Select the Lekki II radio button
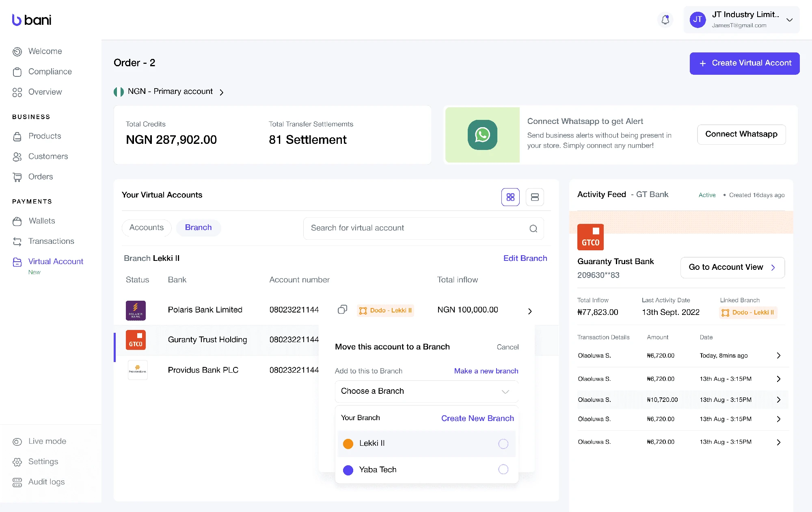 click(503, 444)
